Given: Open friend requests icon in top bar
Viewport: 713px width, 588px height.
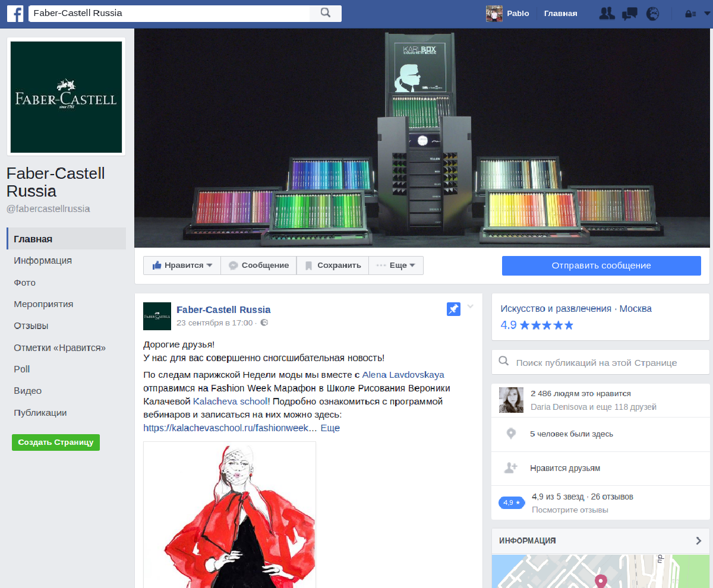Looking at the screenshot, I should [x=607, y=14].
